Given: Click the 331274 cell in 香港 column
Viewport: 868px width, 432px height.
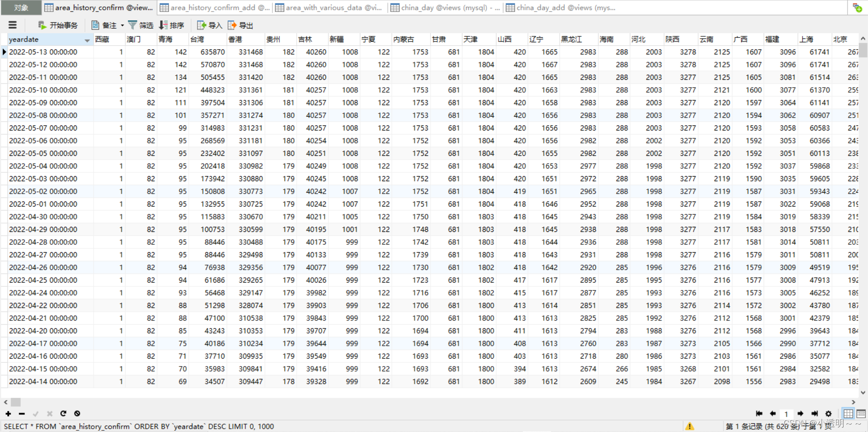Looking at the screenshot, I should click(245, 115).
